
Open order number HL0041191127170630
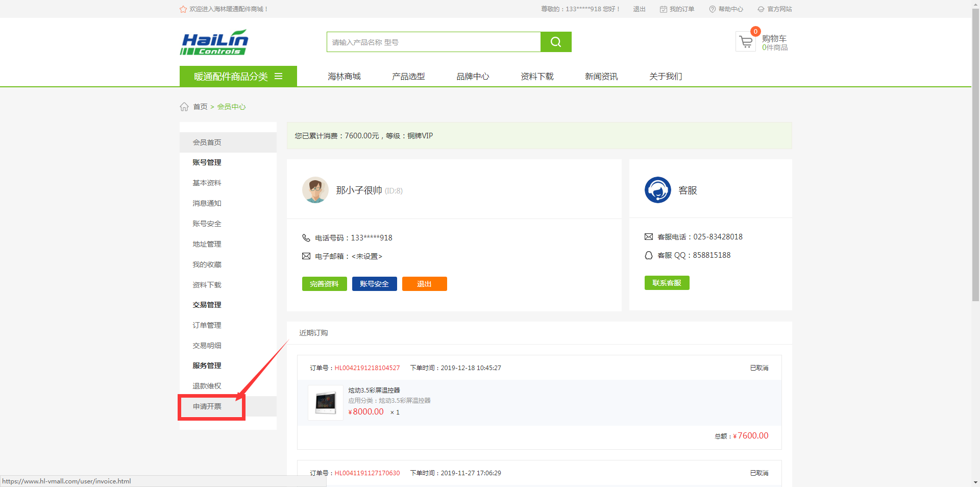point(367,473)
